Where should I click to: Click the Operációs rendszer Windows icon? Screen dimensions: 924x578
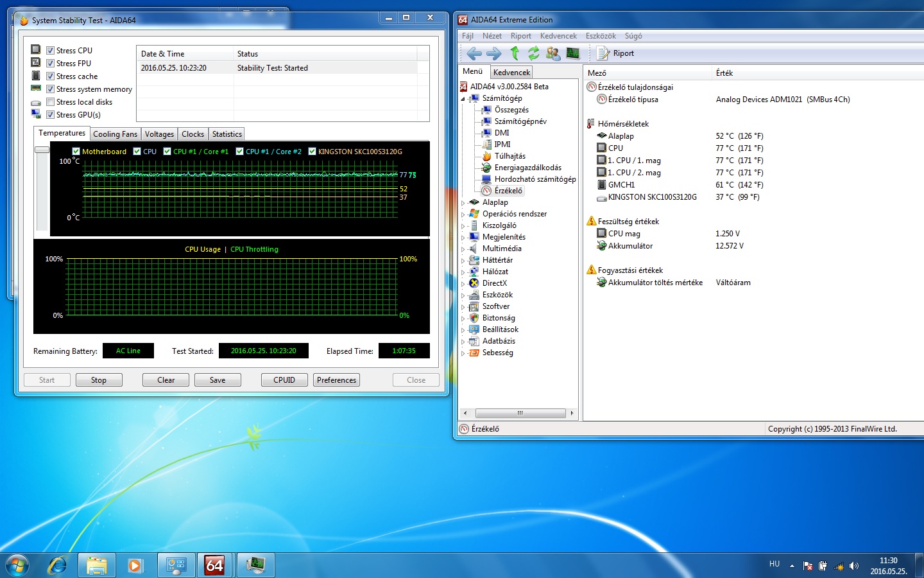[474, 214]
